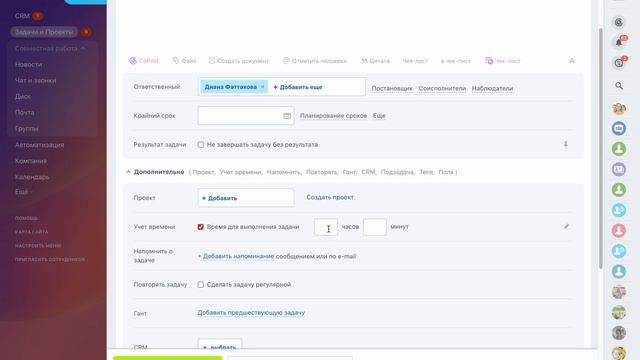
Task: Open text formatting with the A icon
Action: (572, 61)
